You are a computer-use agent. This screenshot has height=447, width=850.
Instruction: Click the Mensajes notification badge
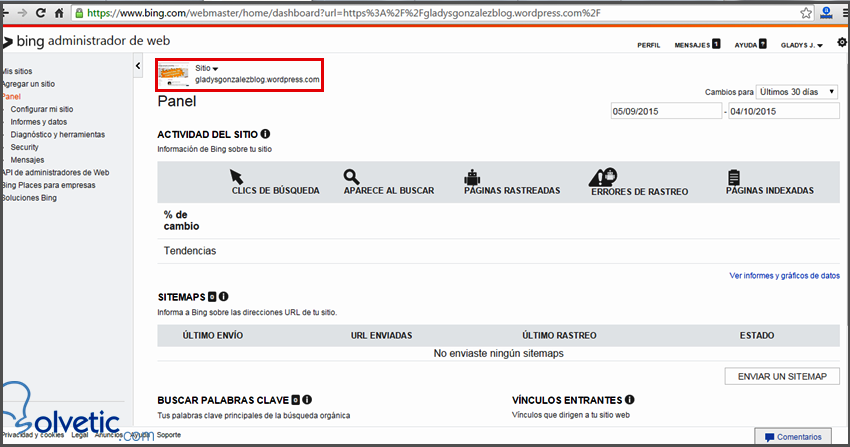click(x=716, y=44)
